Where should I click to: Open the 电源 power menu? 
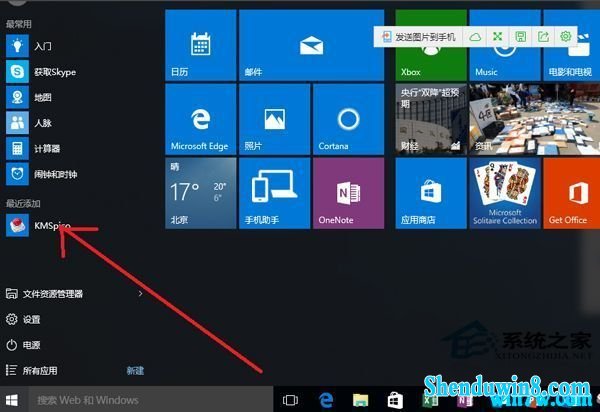[x=23, y=345]
